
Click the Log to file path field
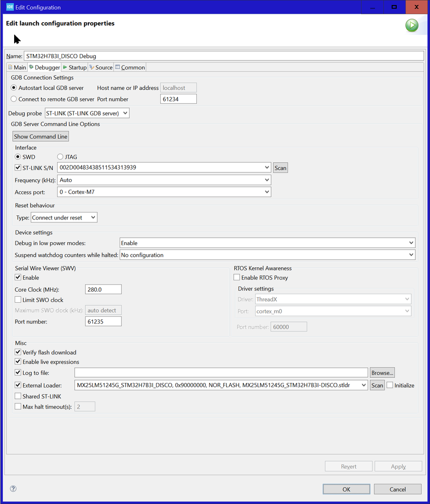coord(221,372)
